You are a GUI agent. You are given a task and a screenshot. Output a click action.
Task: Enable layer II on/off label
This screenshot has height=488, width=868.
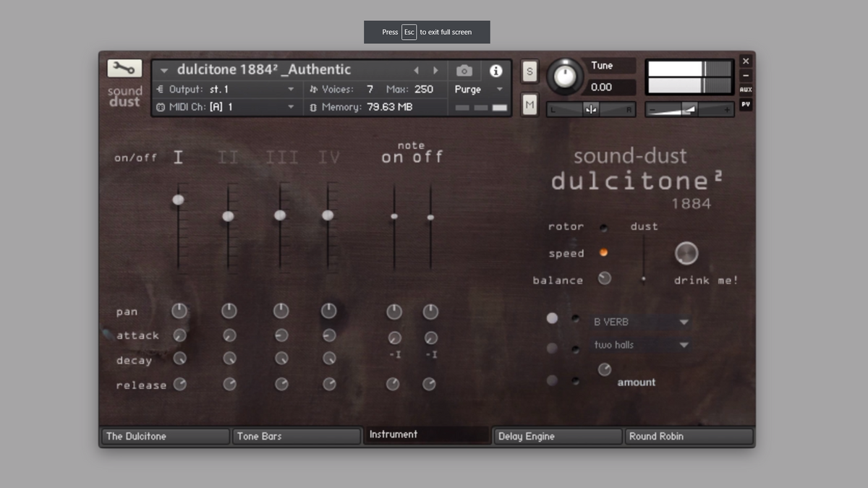pyautogui.click(x=228, y=157)
